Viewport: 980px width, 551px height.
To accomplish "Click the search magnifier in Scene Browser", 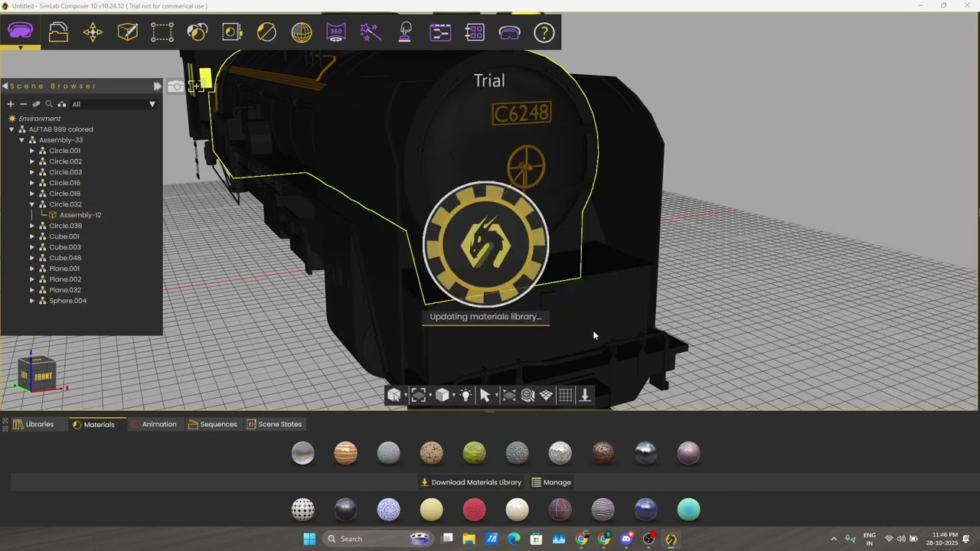I will pos(49,104).
